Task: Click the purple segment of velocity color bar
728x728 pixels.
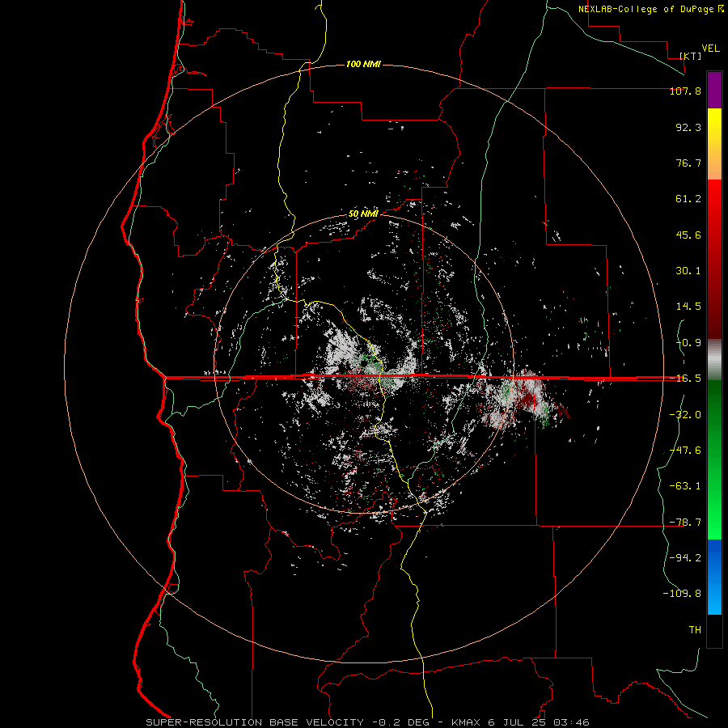Action: click(714, 90)
